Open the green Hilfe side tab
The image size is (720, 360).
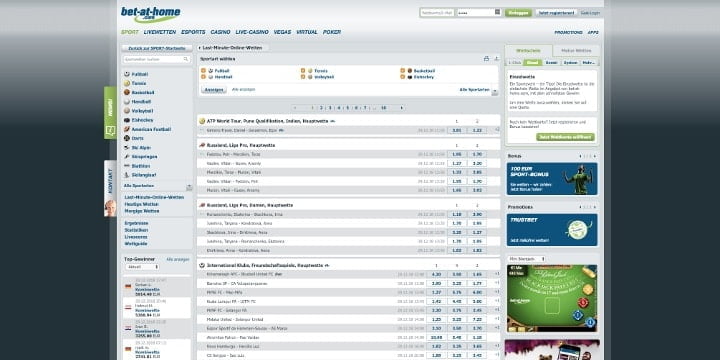click(110, 112)
